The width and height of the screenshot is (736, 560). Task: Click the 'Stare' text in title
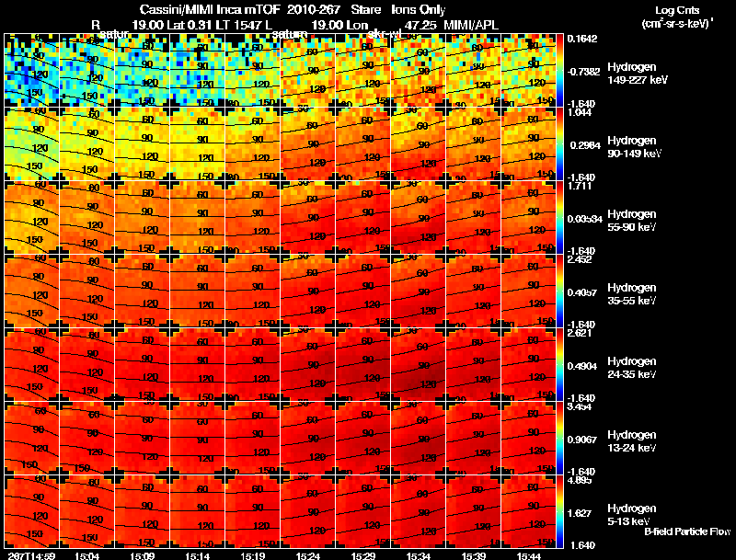(365, 10)
